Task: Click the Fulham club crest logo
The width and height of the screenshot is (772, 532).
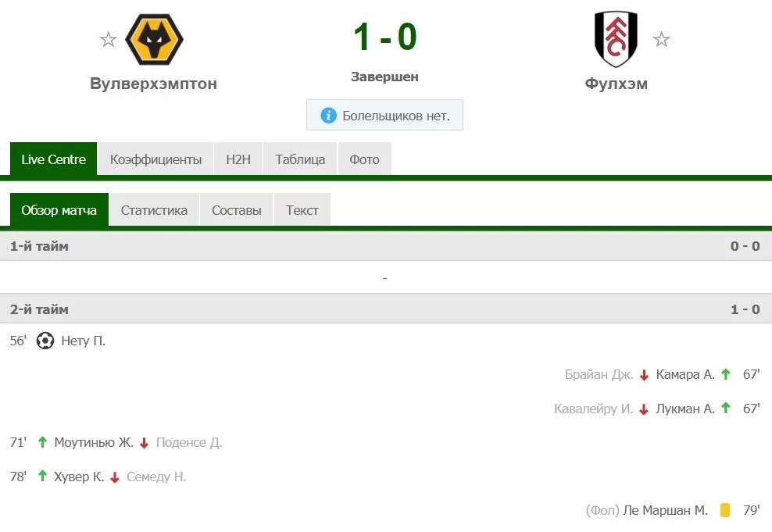Action: pos(616,39)
